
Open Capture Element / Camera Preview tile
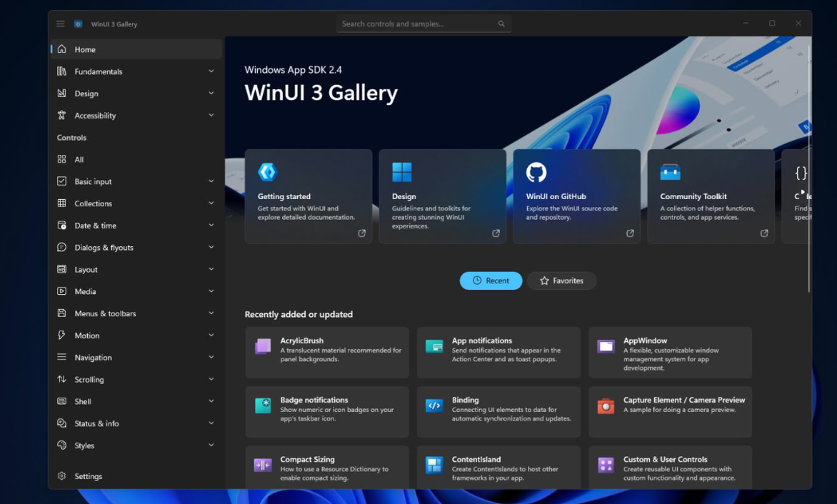[x=670, y=412]
